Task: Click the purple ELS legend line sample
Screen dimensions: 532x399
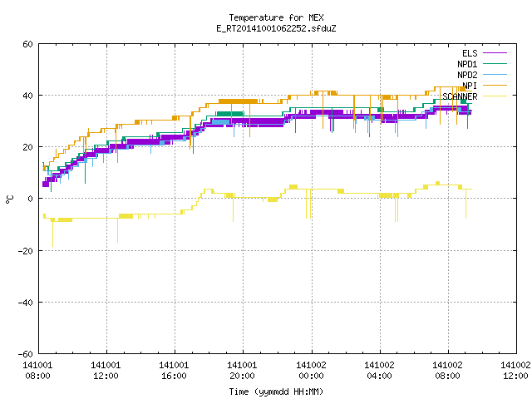Action: pos(495,53)
